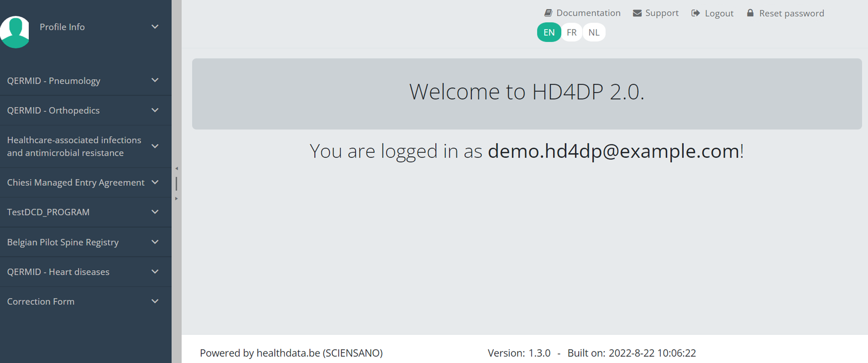Click the Reset password lock icon

tap(750, 13)
